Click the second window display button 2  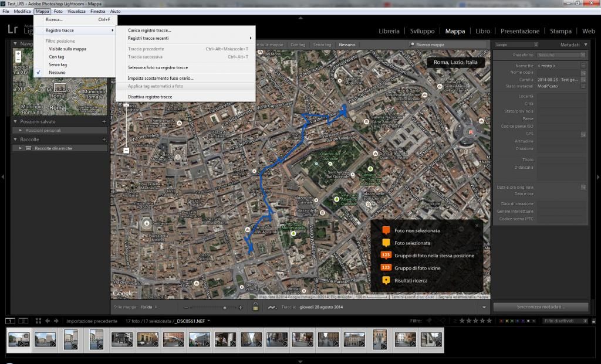pyautogui.click(x=23, y=321)
